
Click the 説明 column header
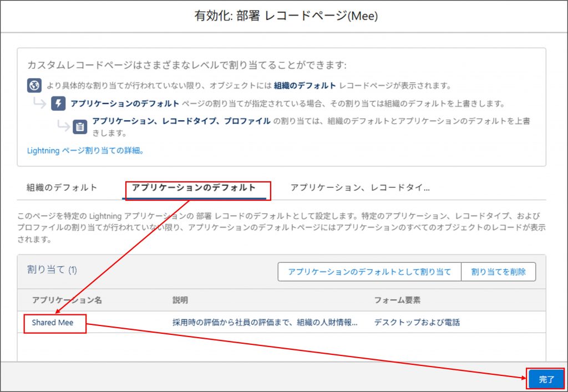pos(180,300)
